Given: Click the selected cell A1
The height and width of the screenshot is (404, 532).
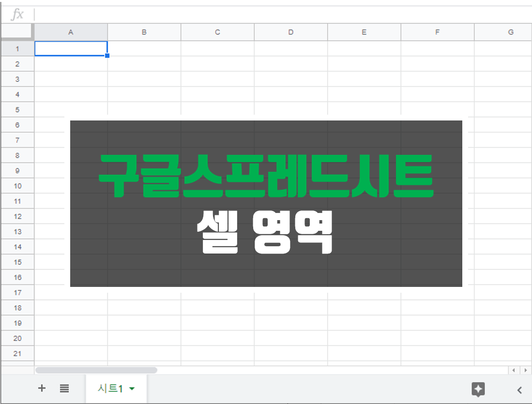Looking at the screenshot, I should 71,48.
